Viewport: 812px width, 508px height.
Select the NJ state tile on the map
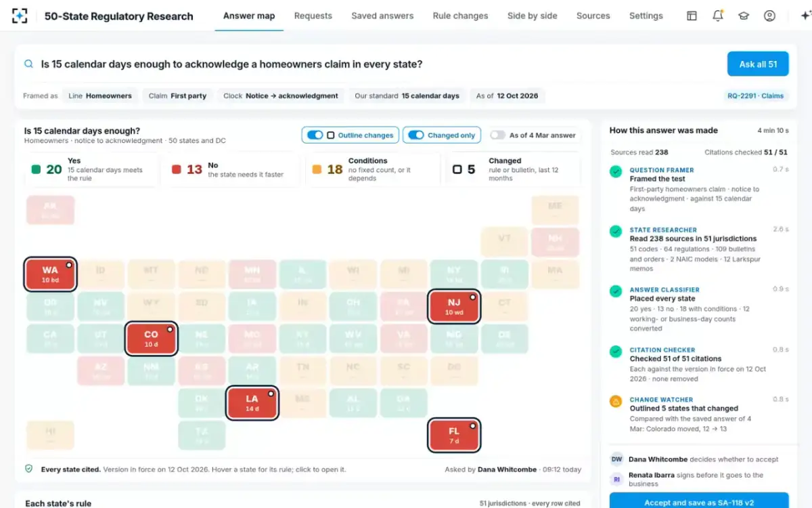pyautogui.click(x=454, y=307)
